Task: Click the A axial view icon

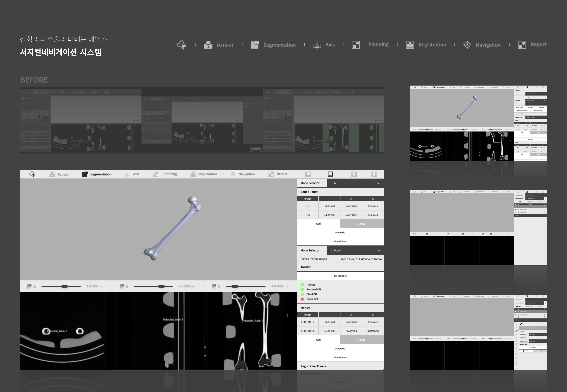Action: 29,286
